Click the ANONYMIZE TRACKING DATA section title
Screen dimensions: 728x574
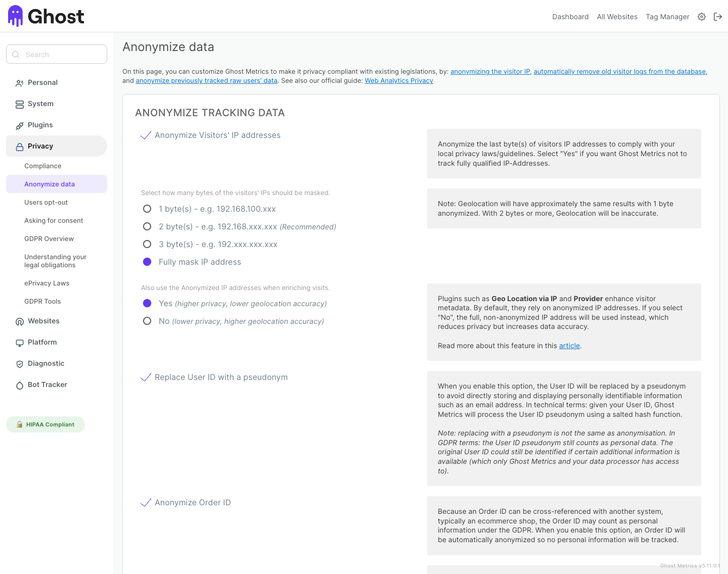click(x=210, y=113)
